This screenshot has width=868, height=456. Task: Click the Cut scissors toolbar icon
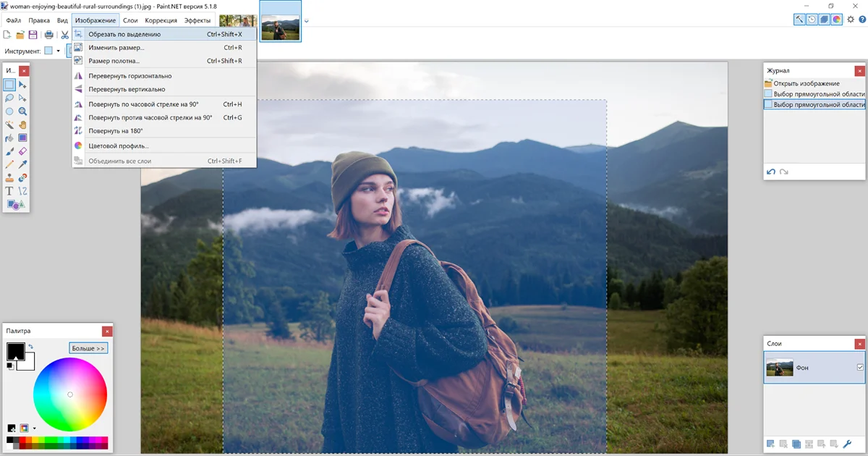[x=64, y=35]
